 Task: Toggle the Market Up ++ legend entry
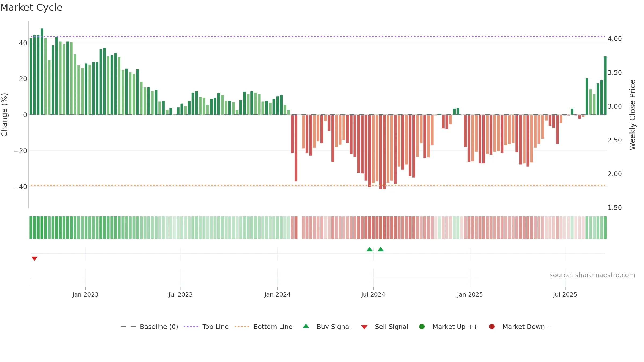click(x=448, y=327)
